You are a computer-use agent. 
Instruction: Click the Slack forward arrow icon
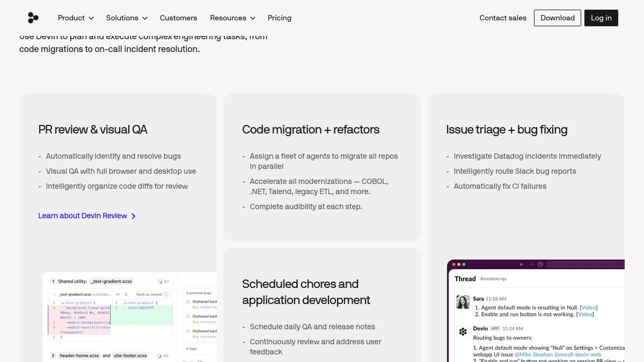[x=531, y=264]
